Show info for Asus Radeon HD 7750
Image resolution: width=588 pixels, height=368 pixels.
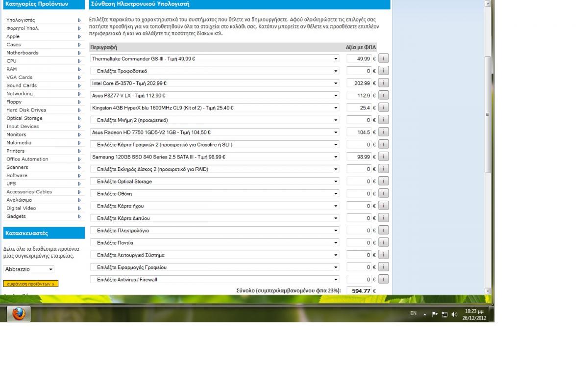coord(384,132)
